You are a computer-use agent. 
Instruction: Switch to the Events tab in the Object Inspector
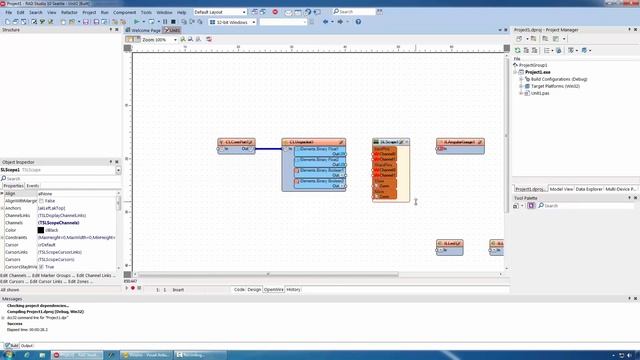[x=32, y=186]
